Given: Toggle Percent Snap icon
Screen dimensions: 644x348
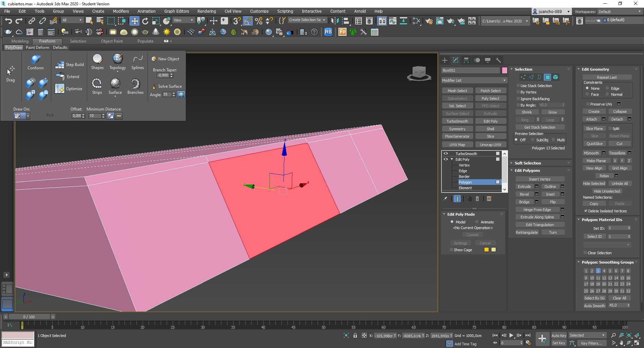Looking at the screenshot, I should pos(259,21).
